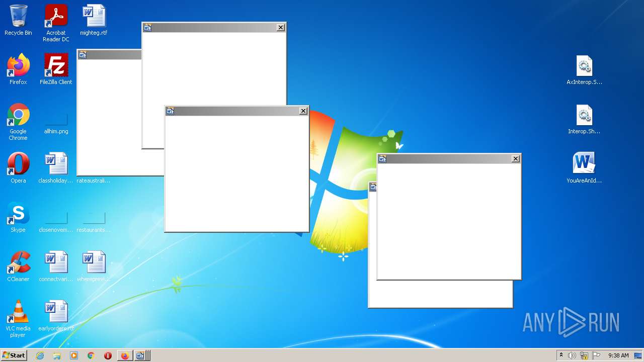Screen dimensions: 644x362
Task: Switch to Firefox taskbar button
Action: coord(125,355)
